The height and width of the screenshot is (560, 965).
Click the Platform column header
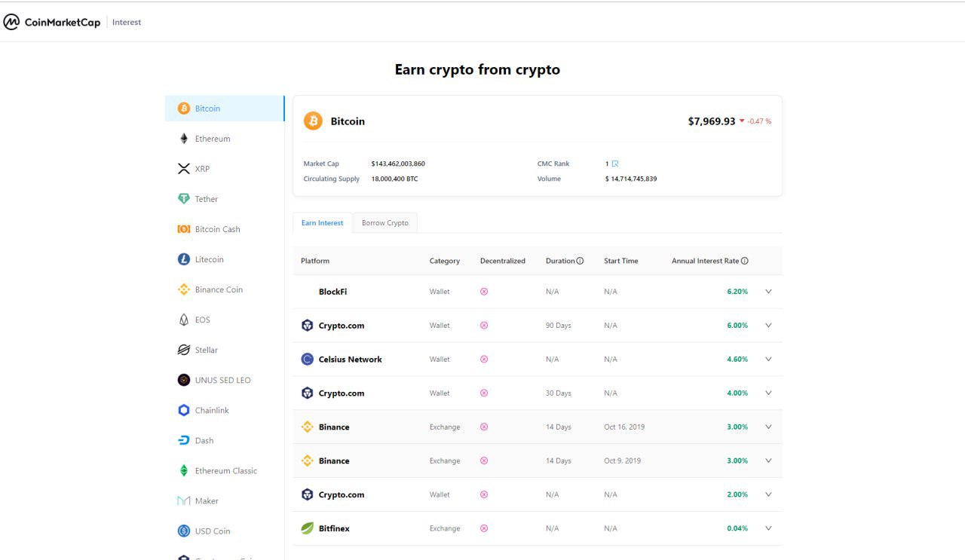tap(315, 261)
